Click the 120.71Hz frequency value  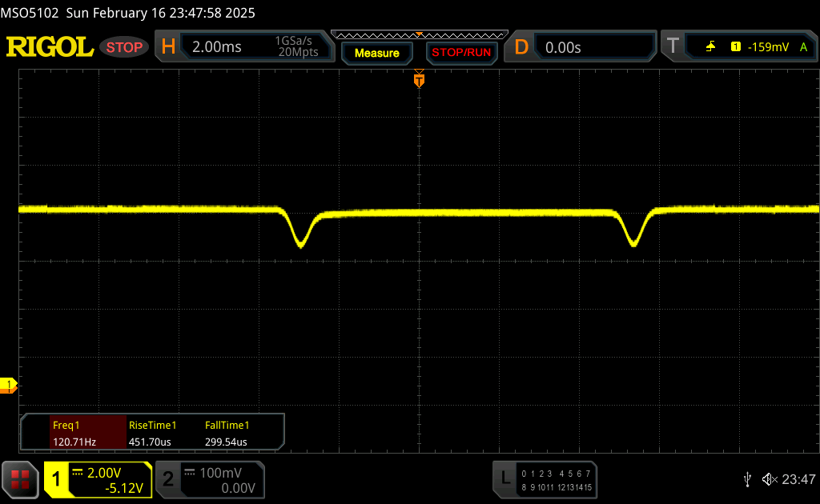[x=74, y=442]
